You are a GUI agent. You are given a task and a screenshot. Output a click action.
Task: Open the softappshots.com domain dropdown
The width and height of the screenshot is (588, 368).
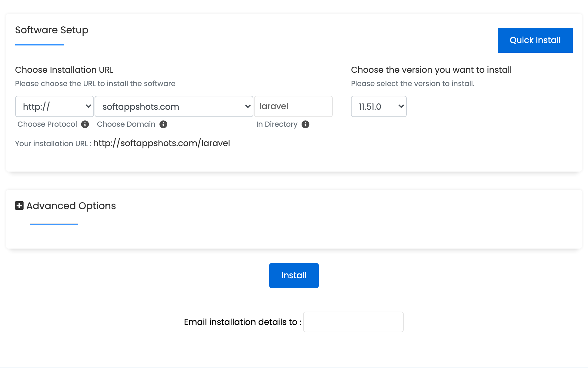pyautogui.click(x=174, y=106)
